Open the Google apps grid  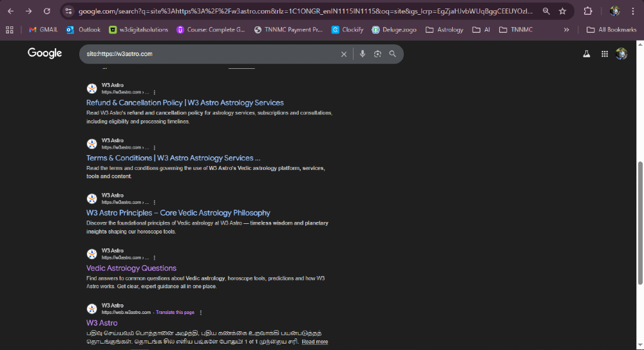pos(605,54)
